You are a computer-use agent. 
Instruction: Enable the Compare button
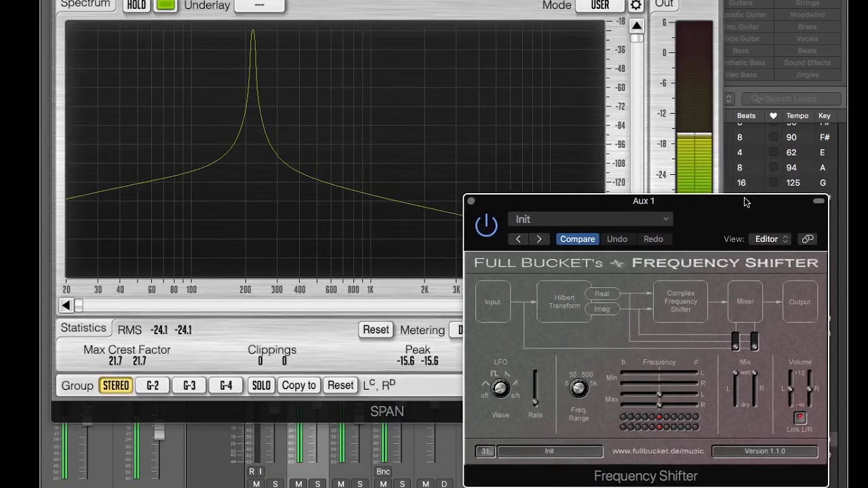coord(578,239)
